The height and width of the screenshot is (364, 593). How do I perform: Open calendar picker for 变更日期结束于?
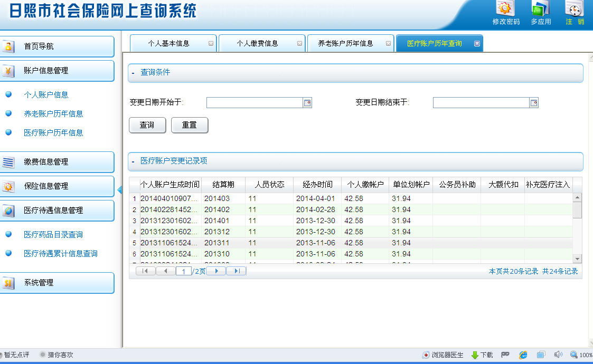click(x=534, y=103)
